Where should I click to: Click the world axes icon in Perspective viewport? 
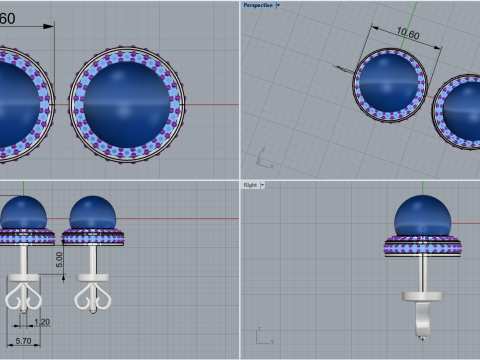(x=264, y=158)
